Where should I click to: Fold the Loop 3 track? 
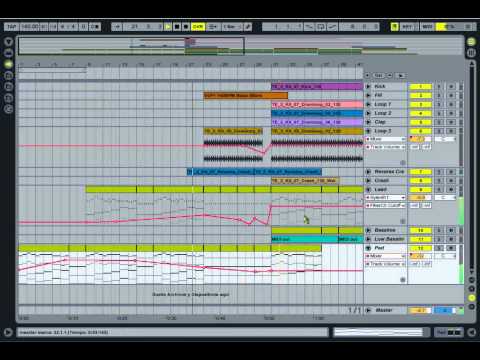[368, 131]
